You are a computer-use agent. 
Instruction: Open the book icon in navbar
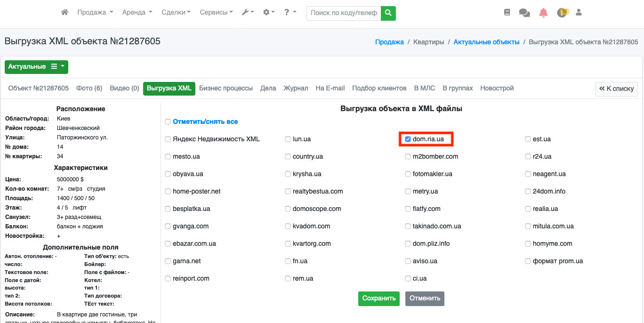(x=507, y=13)
